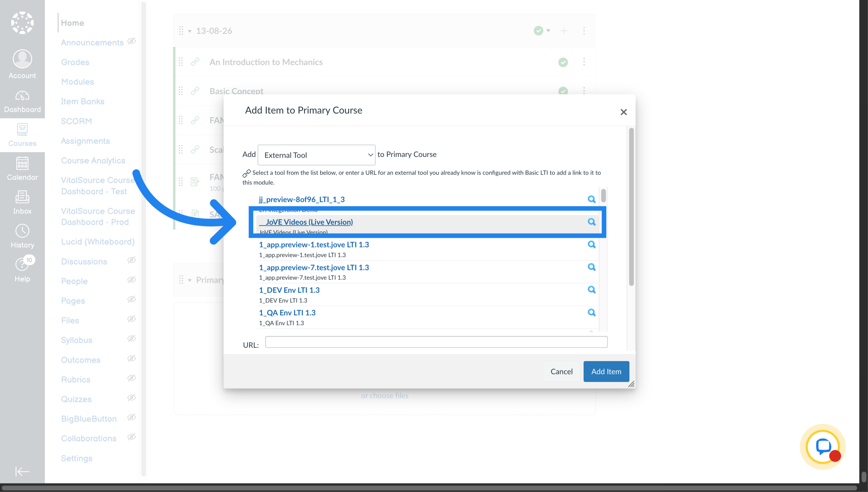Open VitalSource Course Dashboard - Prod
868x492 pixels.
click(x=98, y=216)
